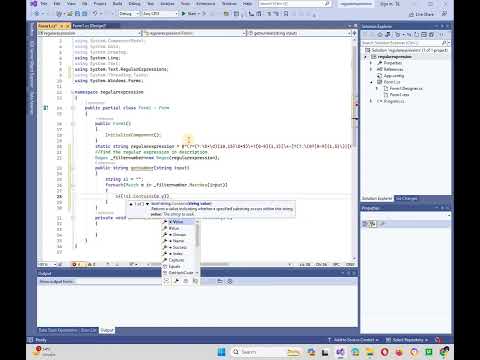The height and width of the screenshot is (360, 480).
Task: Open the Window menu
Action: click(229, 4)
